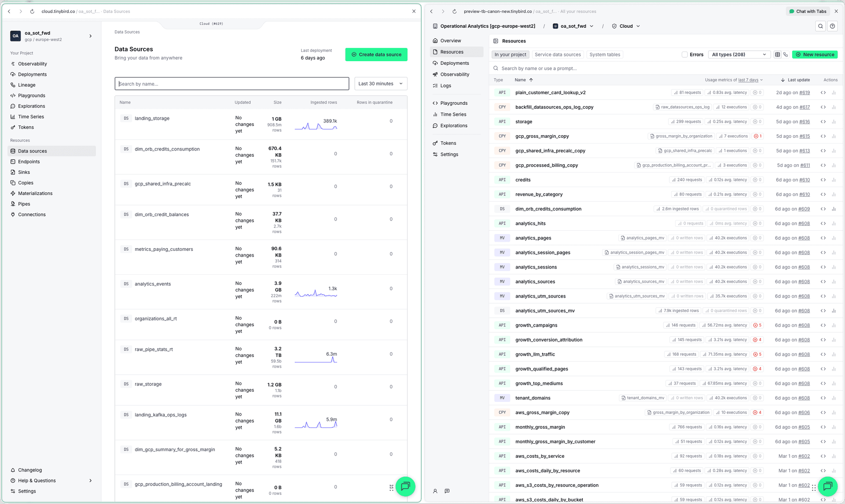Click the search icon in top-right header
The width and height of the screenshot is (845, 504).
point(820,26)
